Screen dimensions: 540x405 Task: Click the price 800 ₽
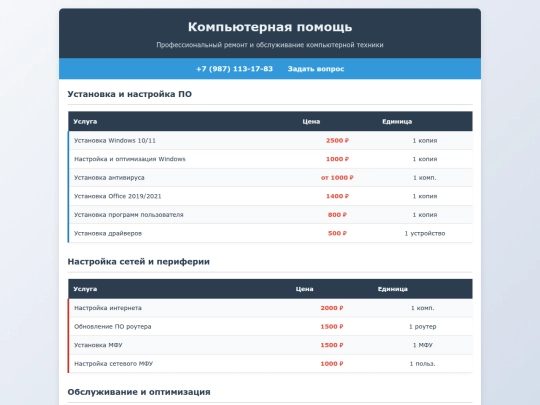[x=337, y=215]
